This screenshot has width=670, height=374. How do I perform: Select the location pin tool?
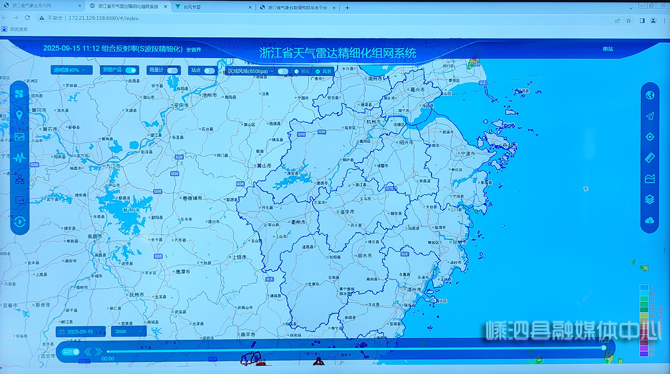pos(19,115)
